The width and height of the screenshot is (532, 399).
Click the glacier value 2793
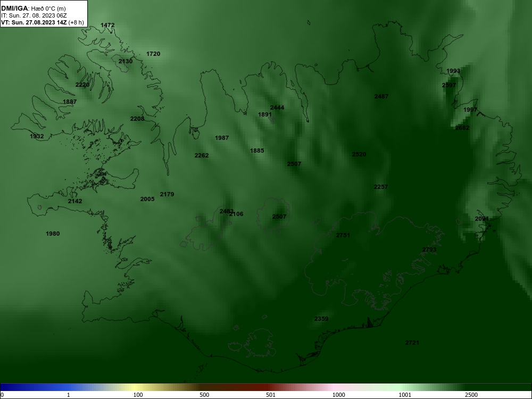429,250
